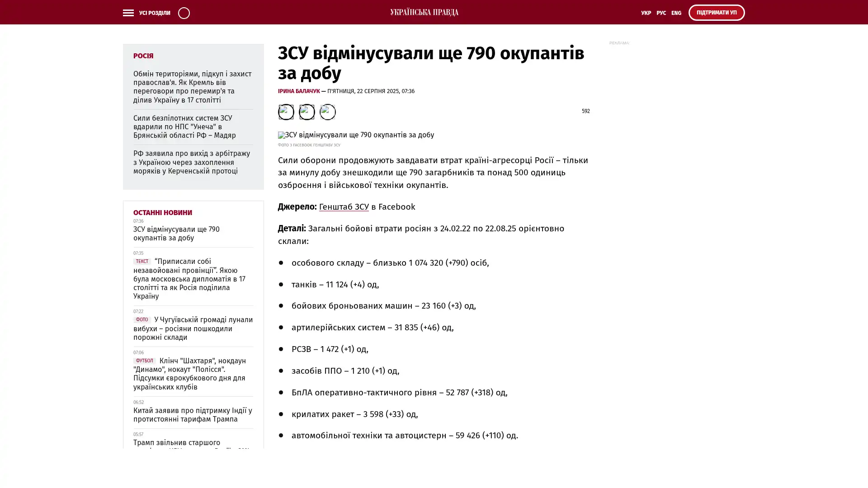Switch language to ENG
The height and width of the screenshot is (488, 868).
pos(676,13)
